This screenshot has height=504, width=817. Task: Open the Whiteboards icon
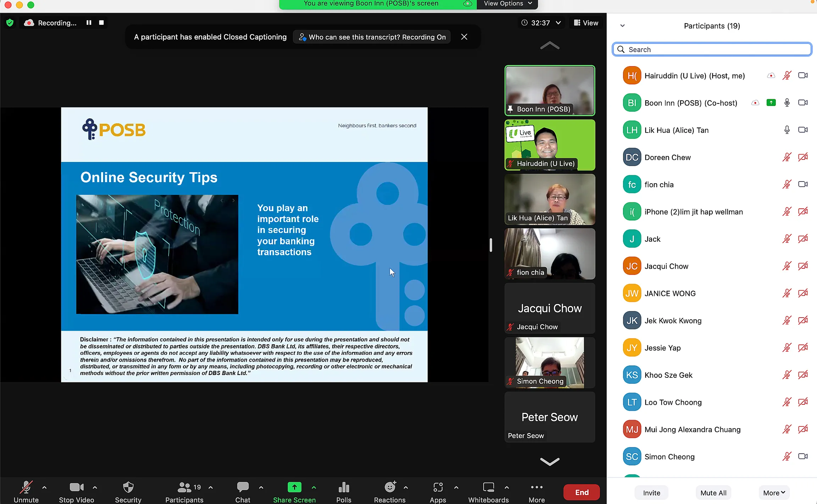[x=488, y=487]
